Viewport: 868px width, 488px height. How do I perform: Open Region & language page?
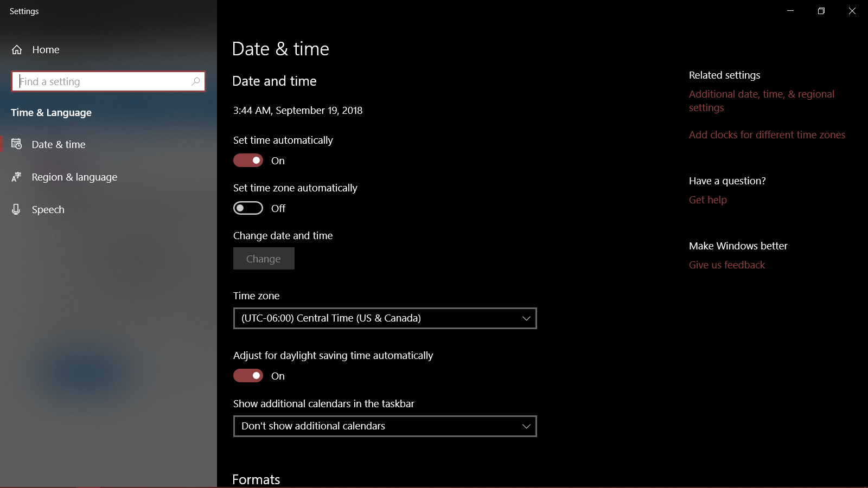tap(108, 177)
